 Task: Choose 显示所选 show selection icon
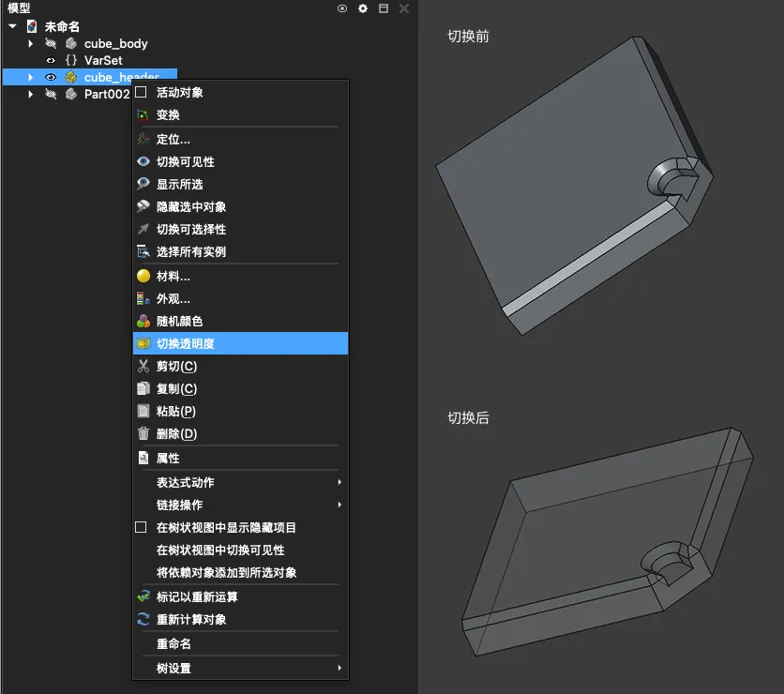[x=143, y=184]
